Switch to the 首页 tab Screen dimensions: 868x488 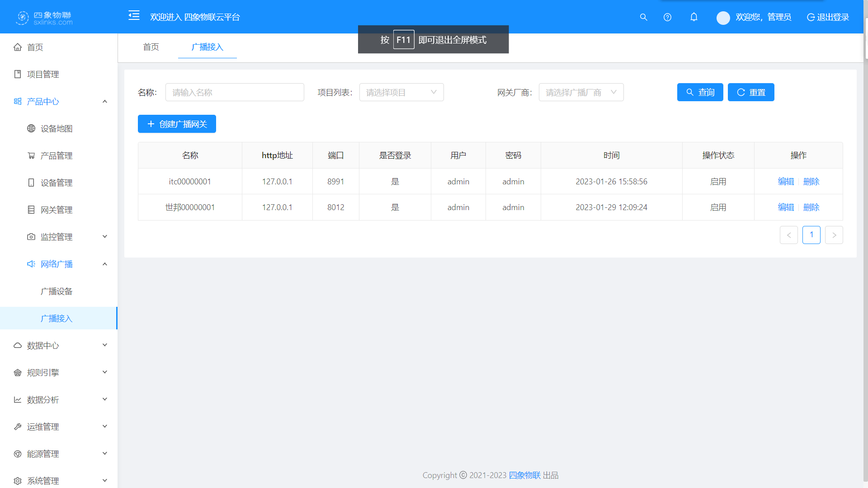coord(151,47)
